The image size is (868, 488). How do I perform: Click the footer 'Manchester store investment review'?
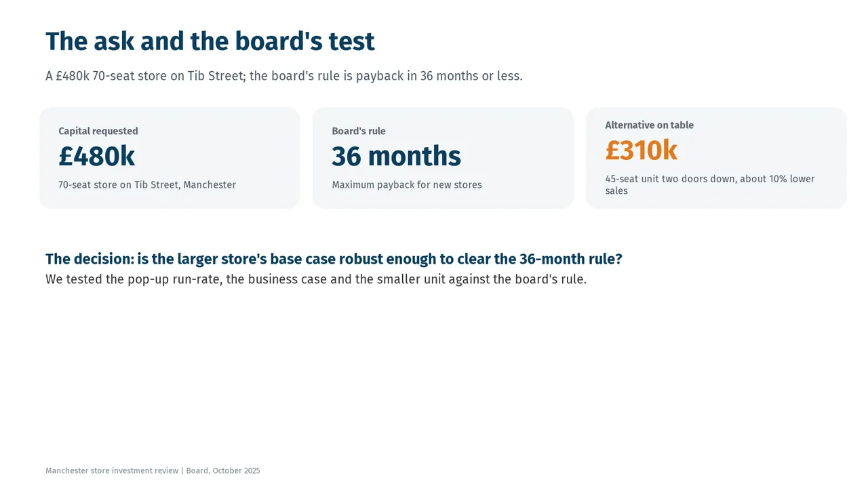(112, 471)
